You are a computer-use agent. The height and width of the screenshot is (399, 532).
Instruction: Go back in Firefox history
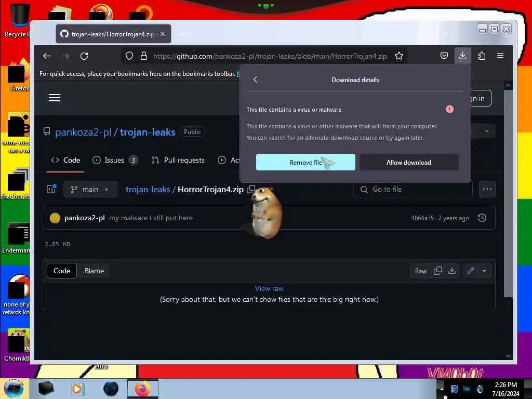47,56
